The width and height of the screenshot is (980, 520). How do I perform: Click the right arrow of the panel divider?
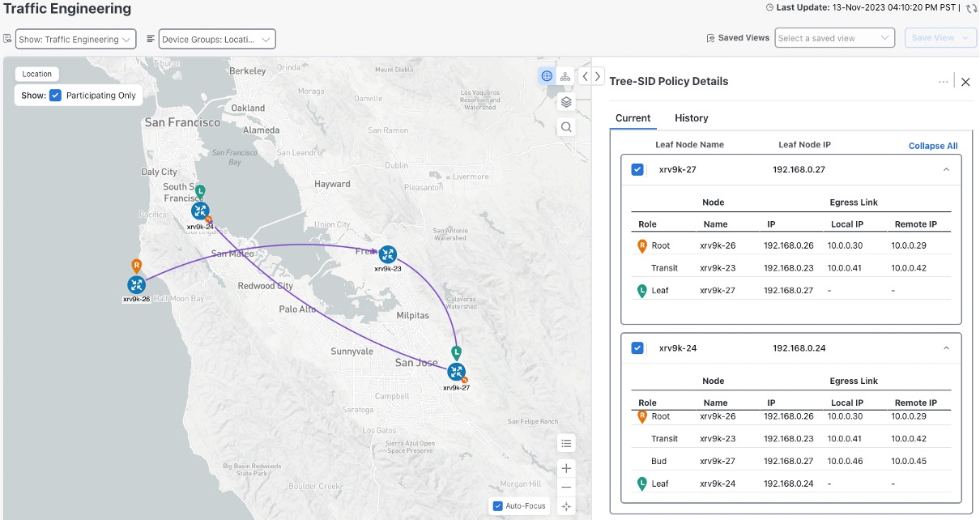coord(598,76)
